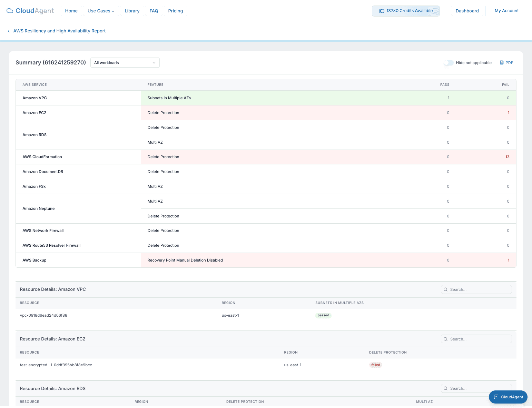Expand the Use Cases menu
The height and width of the screenshot is (408, 532).
click(101, 11)
